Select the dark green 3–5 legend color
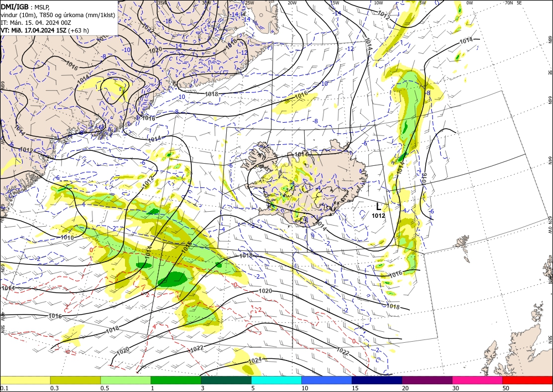This screenshot has height=392, width=553. [x=226, y=380]
